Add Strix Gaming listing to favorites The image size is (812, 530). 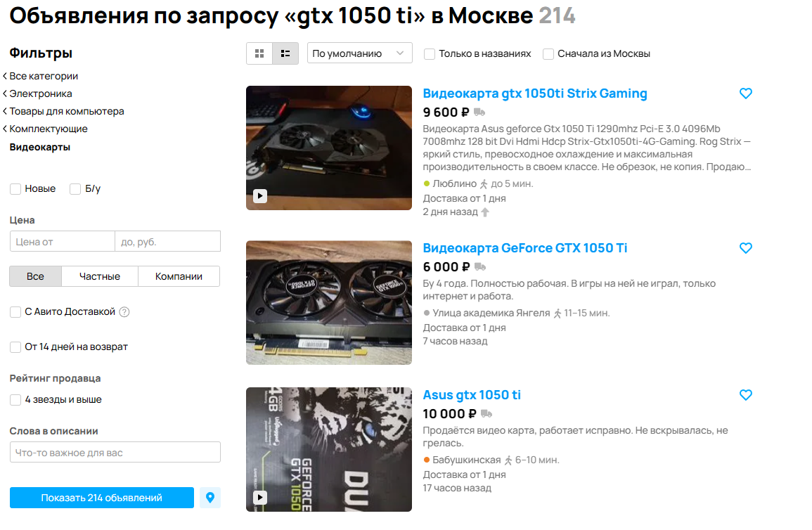(745, 93)
